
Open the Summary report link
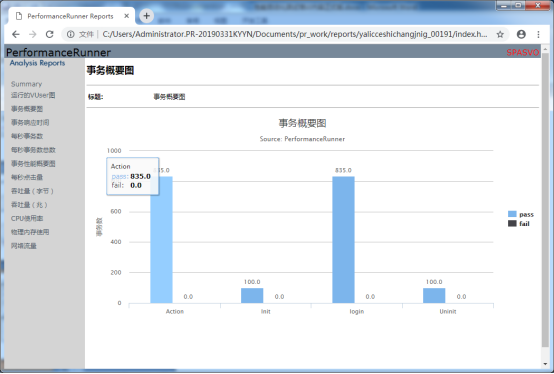26,84
